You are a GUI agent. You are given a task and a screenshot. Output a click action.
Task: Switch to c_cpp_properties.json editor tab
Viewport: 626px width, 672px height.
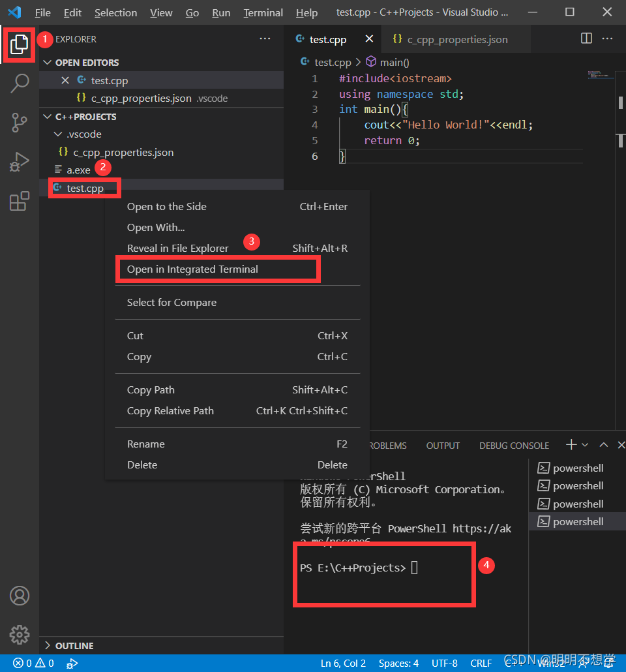pos(455,39)
